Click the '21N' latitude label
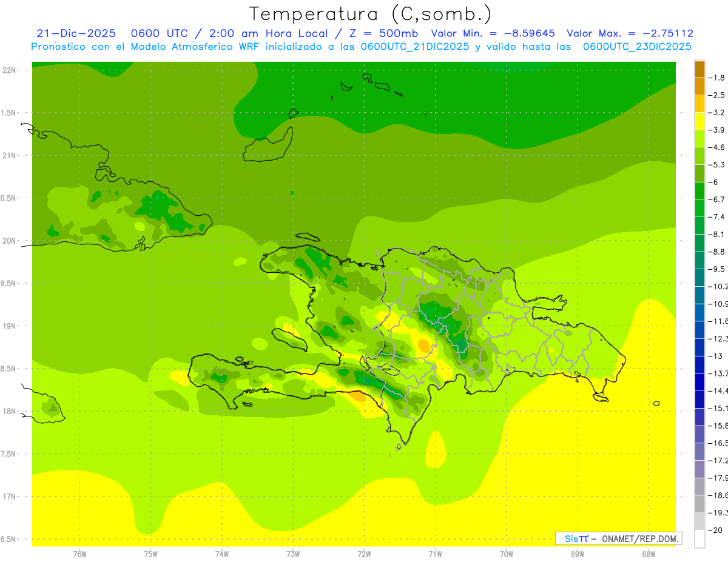Screen dimensions: 728x562 9,156
